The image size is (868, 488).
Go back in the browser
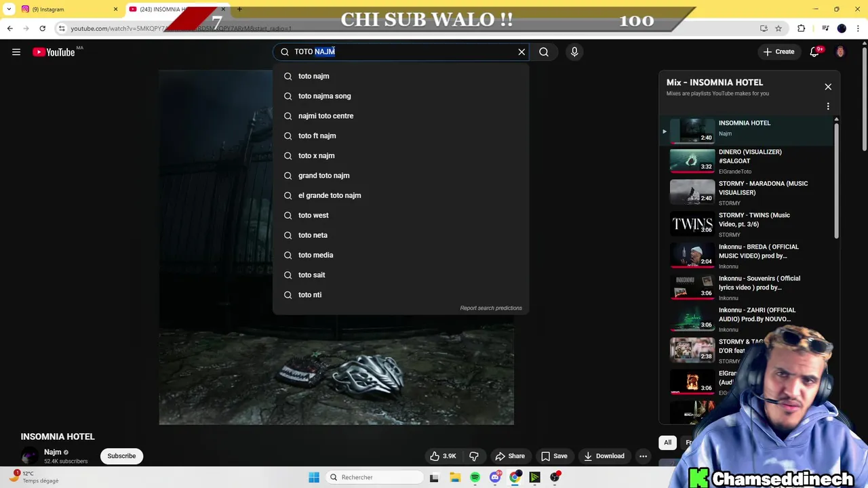(x=9, y=28)
